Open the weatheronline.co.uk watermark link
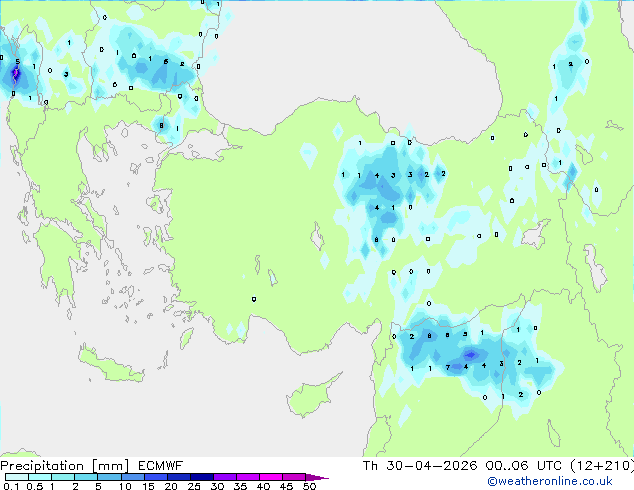634x490 pixels. [563, 481]
